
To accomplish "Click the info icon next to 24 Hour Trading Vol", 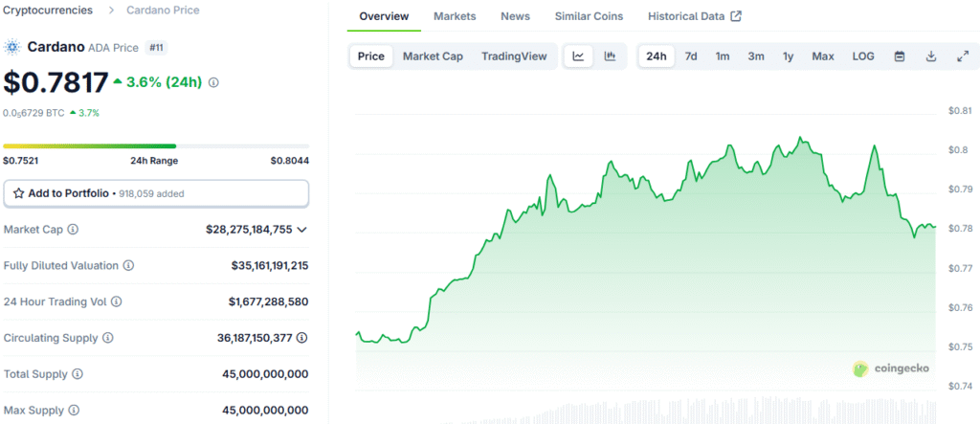I will click(x=116, y=302).
